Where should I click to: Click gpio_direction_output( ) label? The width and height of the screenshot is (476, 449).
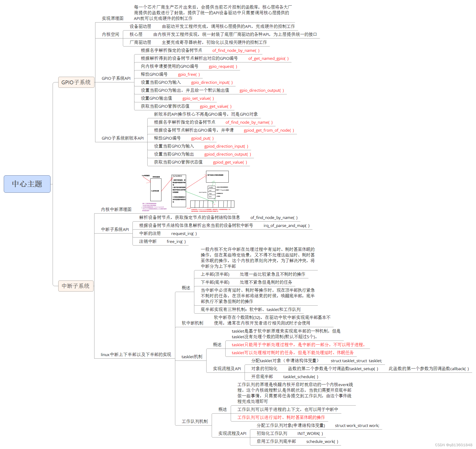point(261,90)
